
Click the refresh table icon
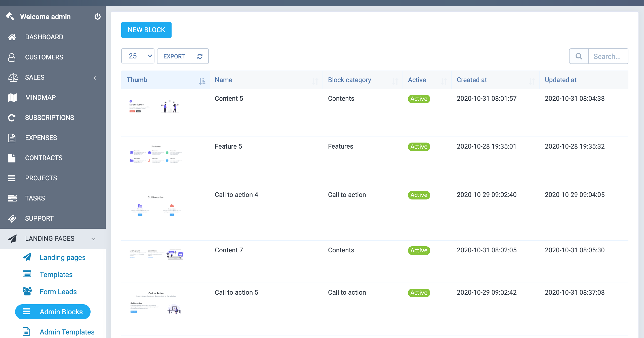pyautogui.click(x=200, y=56)
